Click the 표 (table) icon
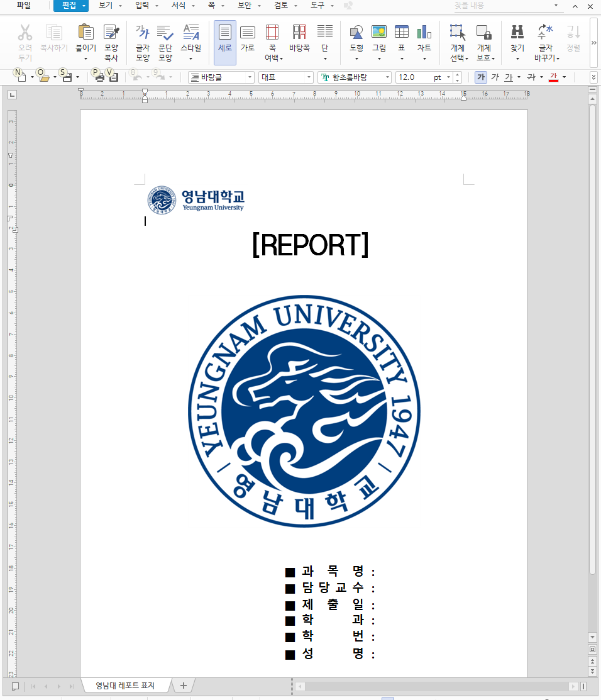Image resolution: width=601 pixels, height=700 pixels. [402, 33]
